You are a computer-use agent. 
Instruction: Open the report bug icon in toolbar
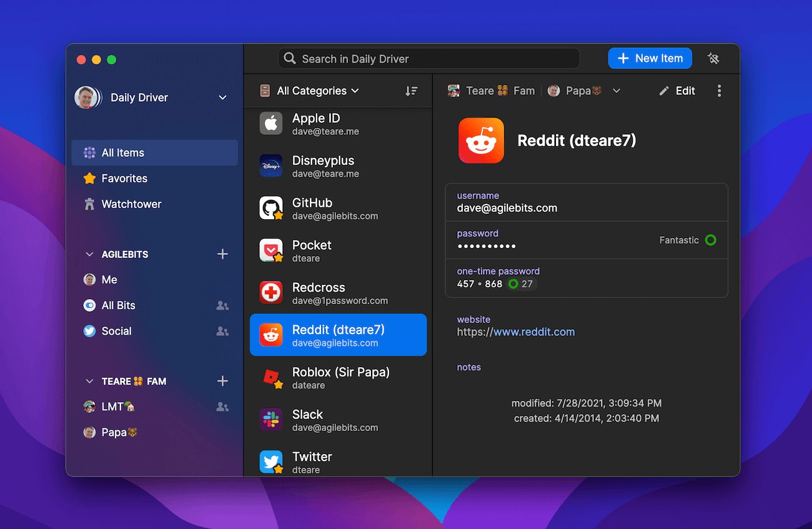pyautogui.click(x=713, y=58)
